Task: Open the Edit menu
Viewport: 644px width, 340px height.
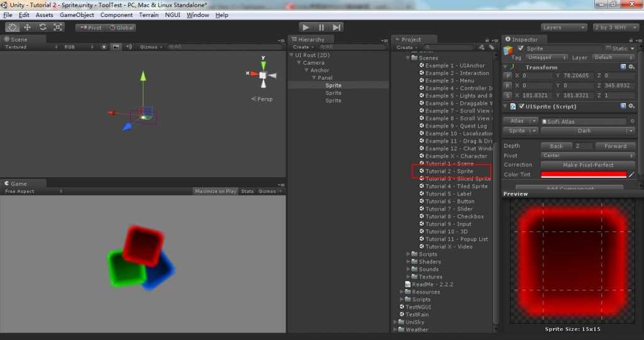Action: (24, 15)
